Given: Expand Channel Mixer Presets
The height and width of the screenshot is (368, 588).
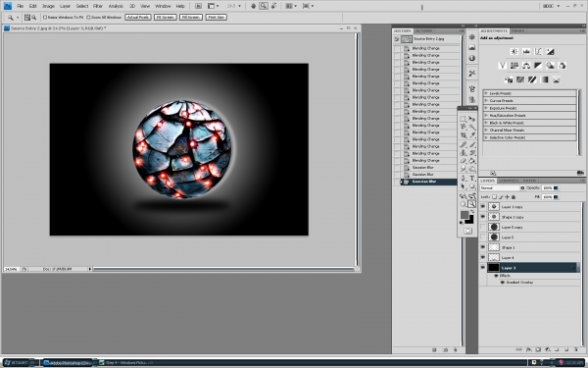Looking at the screenshot, I should click(x=486, y=130).
